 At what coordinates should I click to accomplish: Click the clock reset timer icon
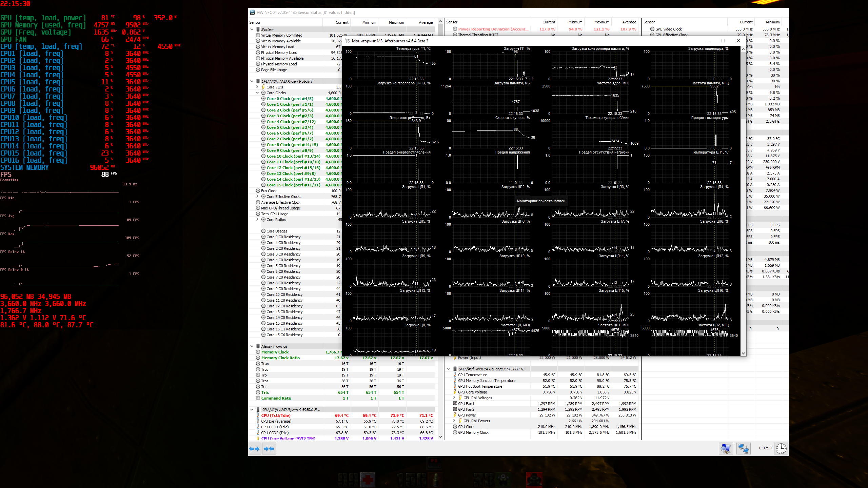(x=781, y=449)
